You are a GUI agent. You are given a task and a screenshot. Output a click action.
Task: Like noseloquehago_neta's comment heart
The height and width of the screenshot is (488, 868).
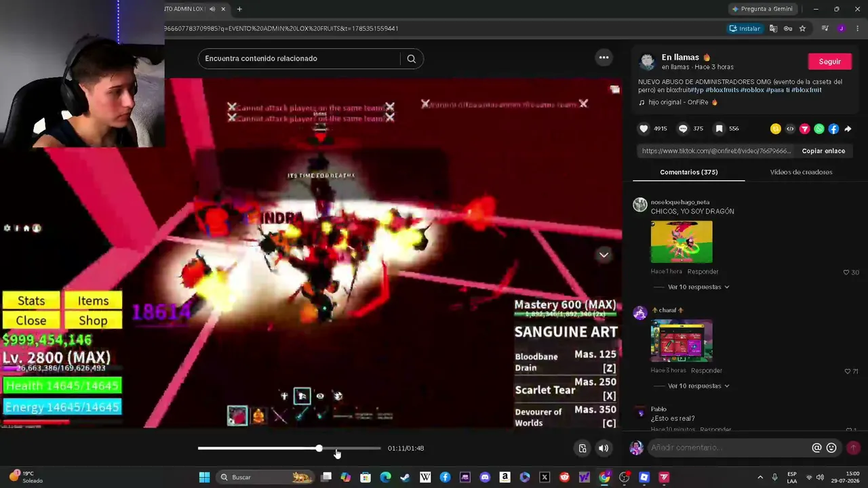coord(846,272)
